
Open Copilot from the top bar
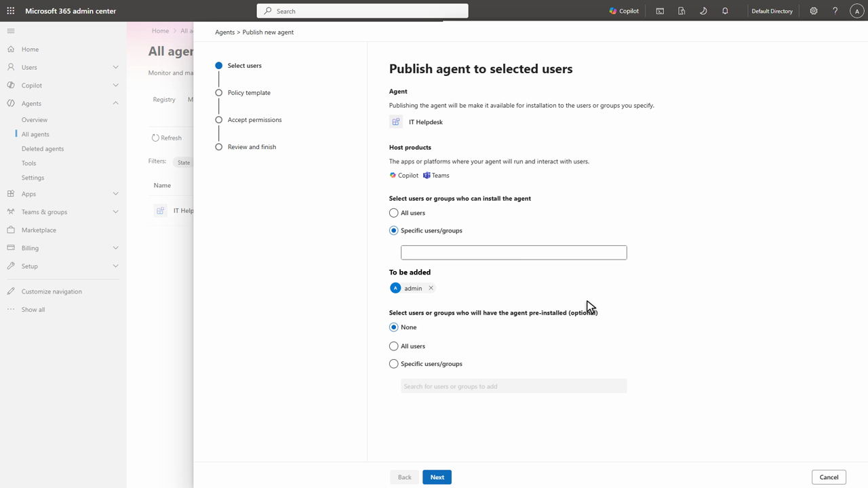point(624,11)
